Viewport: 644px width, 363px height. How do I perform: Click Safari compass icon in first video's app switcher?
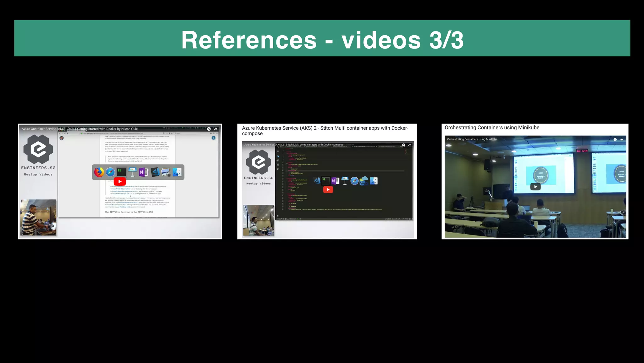pos(110,172)
